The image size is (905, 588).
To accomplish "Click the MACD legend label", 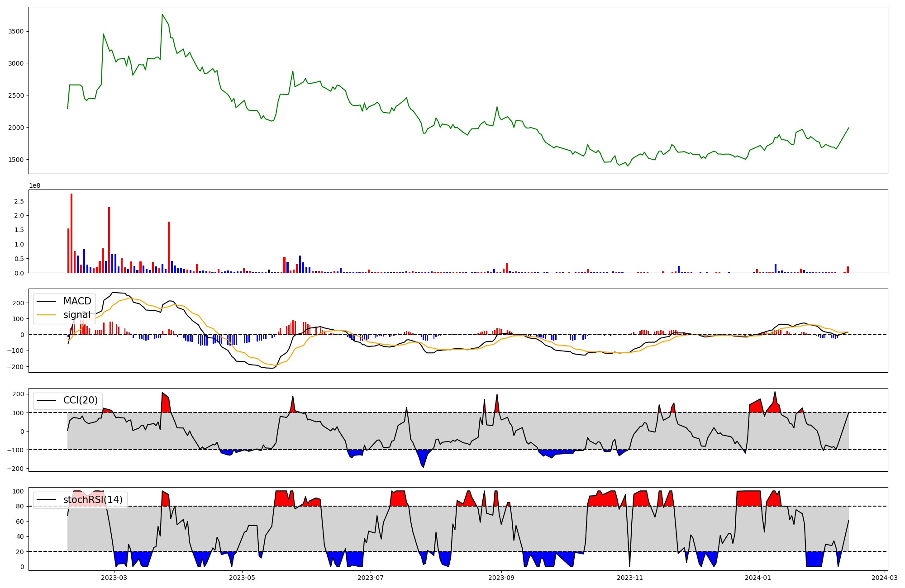I will (x=77, y=301).
